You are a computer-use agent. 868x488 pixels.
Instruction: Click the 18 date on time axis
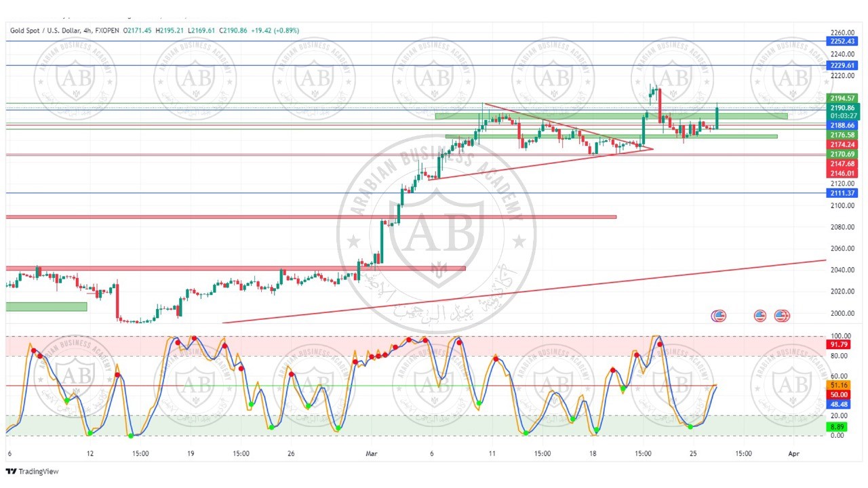tap(592, 453)
